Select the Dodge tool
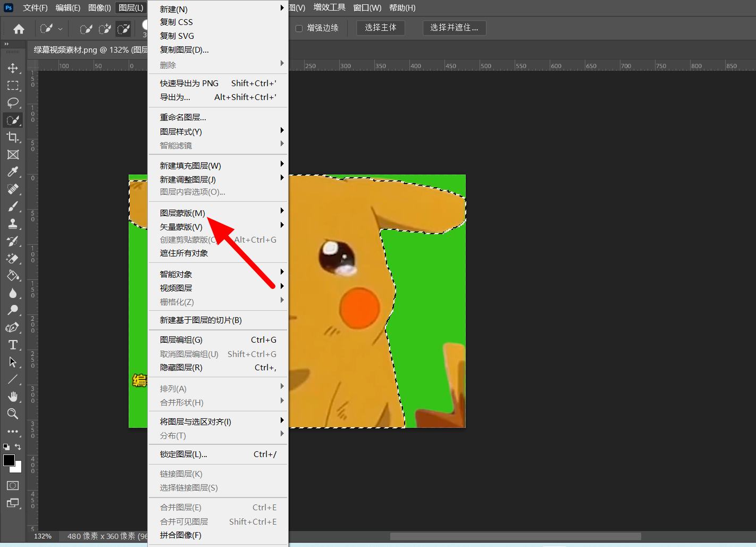This screenshot has width=756, height=547. (13, 310)
